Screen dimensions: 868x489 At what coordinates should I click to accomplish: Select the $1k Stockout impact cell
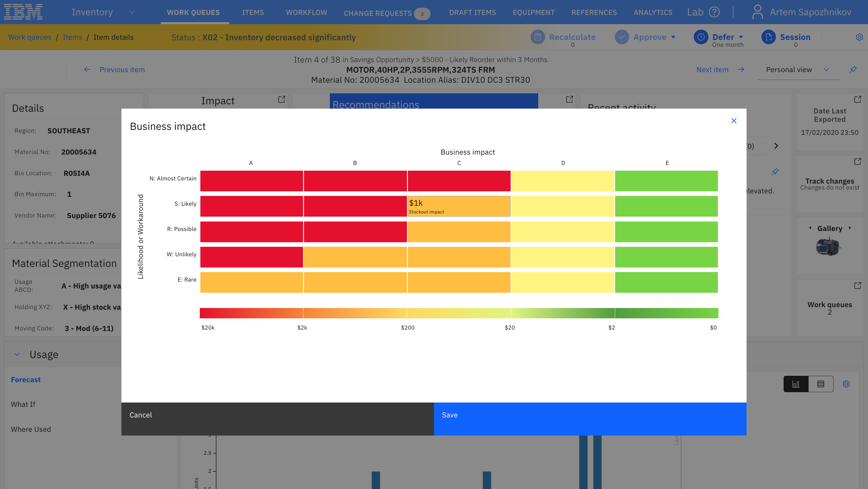tap(459, 206)
